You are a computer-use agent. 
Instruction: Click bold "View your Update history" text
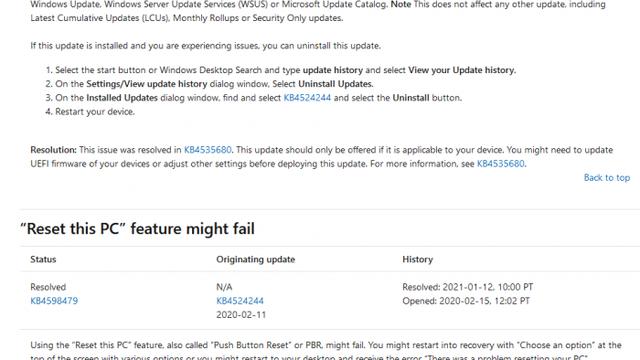462,70
